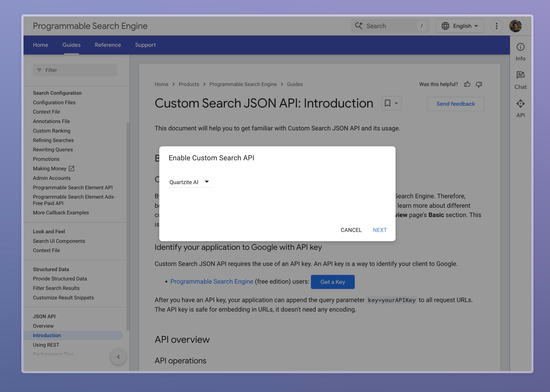Open Context File under Search Configuration
Screen dimensions: 550x392
[x=46, y=112]
